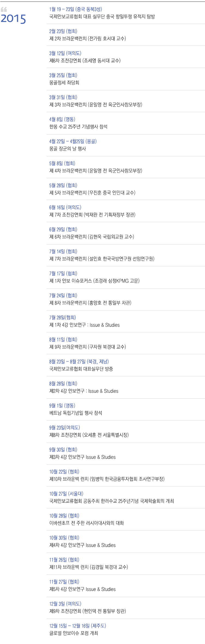Click 한몽 수교 25주년 기념행사 참석

pyautogui.click(x=78, y=127)
